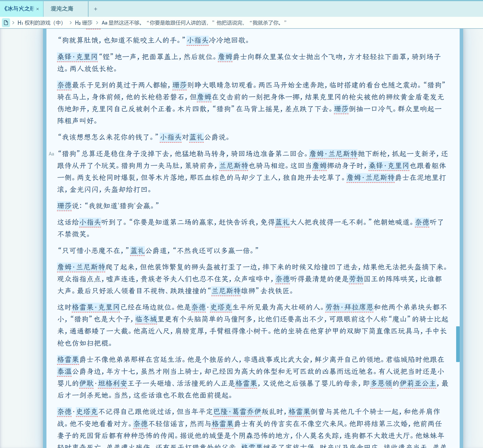Screen dimensions: 483x448
Task: Click the vertical scrollbar thumb
Action: (x=458, y=344)
